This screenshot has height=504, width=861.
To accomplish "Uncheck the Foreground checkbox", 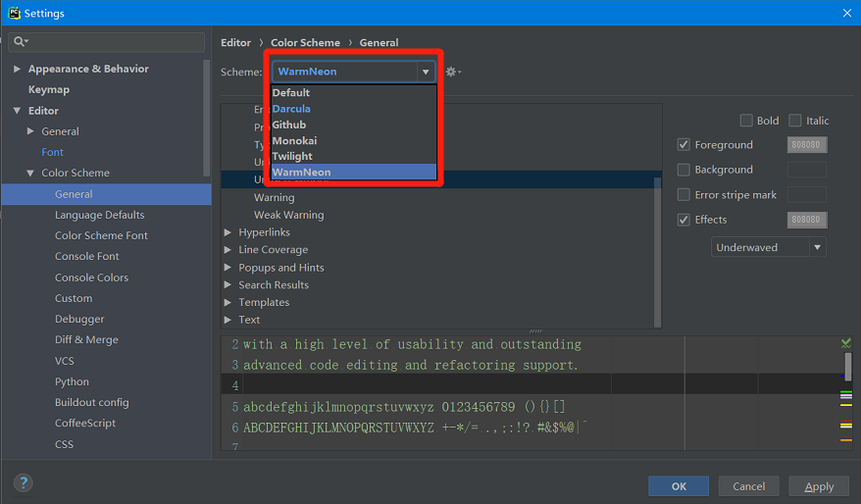I will (x=684, y=145).
